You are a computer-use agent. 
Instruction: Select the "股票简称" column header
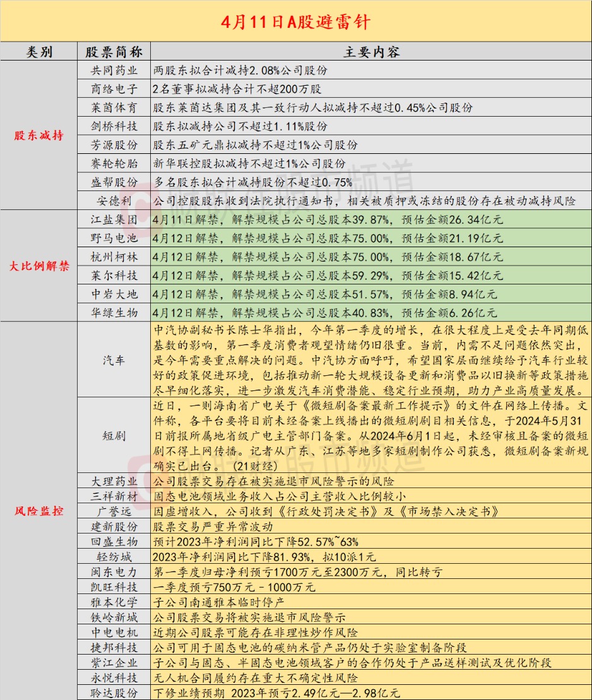click(114, 52)
